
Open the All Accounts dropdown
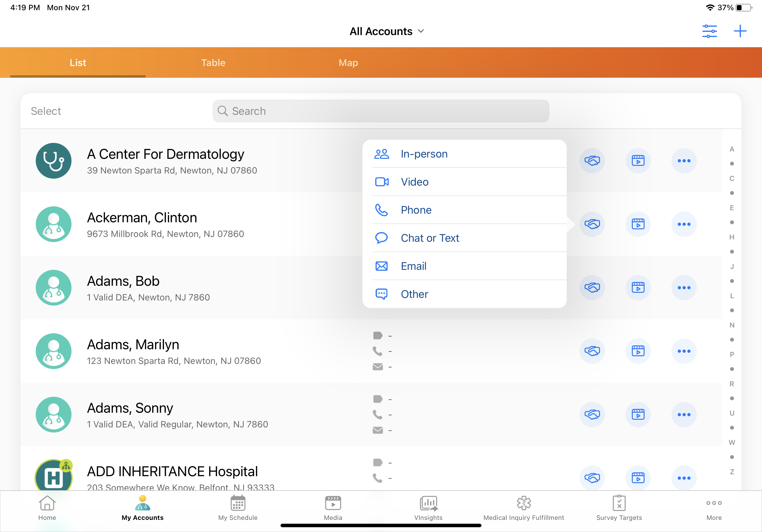pos(387,31)
